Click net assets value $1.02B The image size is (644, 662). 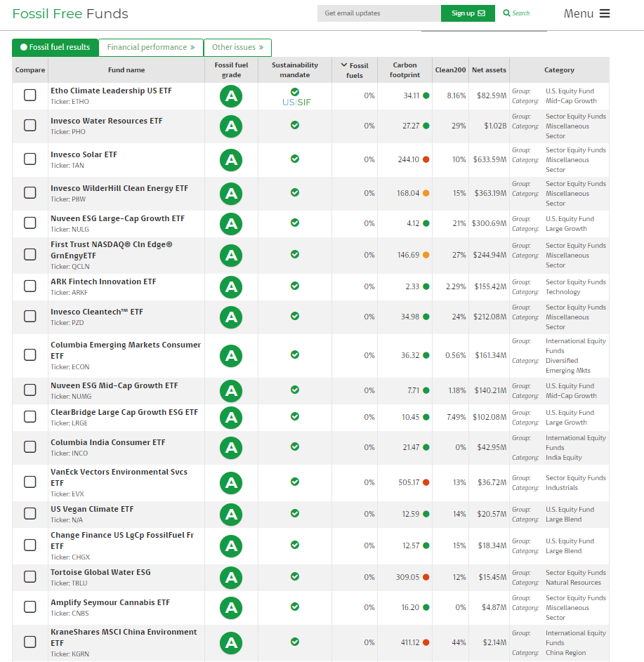495,126
